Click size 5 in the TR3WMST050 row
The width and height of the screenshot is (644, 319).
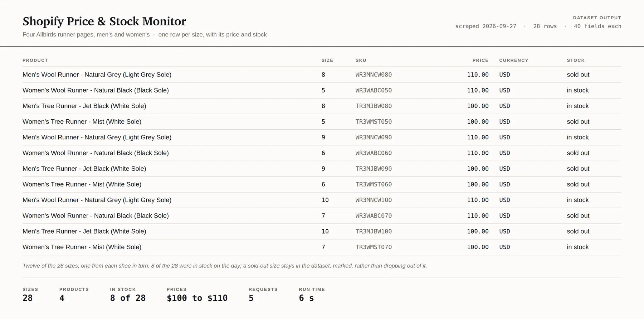coord(323,122)
